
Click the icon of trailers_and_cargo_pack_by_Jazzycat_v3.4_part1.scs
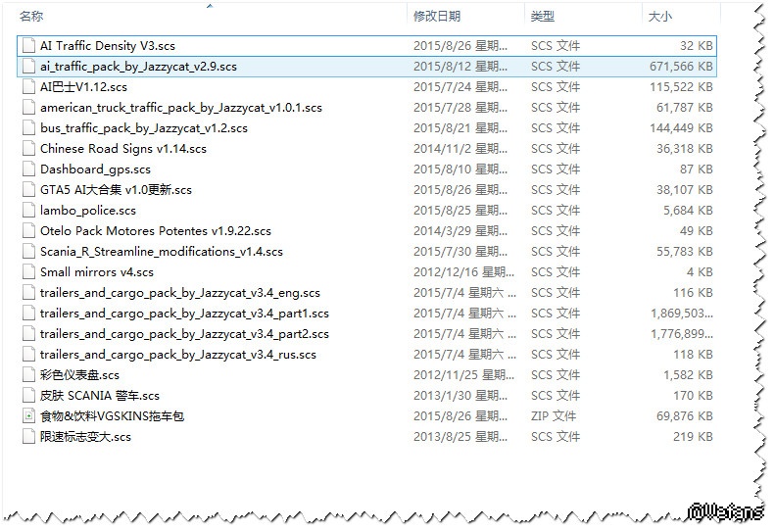[x=28, y=314]
